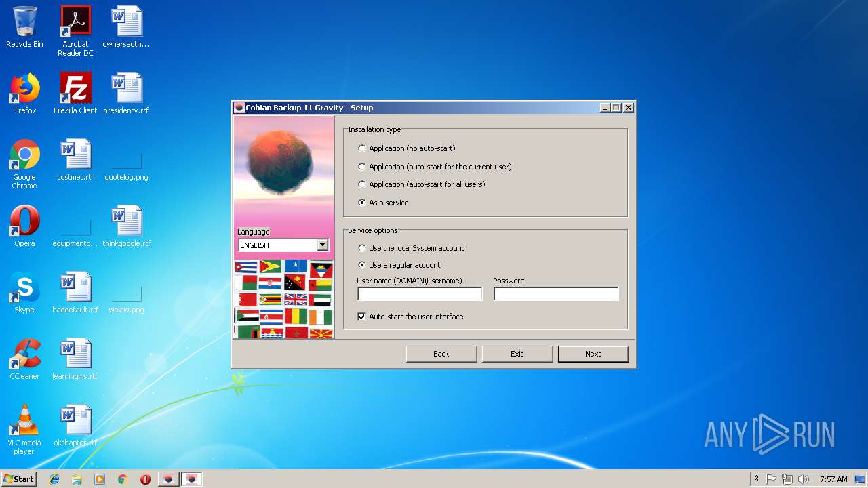The height and width of the screenshot is (488, 868).
Task: Select the costmet.rtf document icon
Action: [75, 160]
